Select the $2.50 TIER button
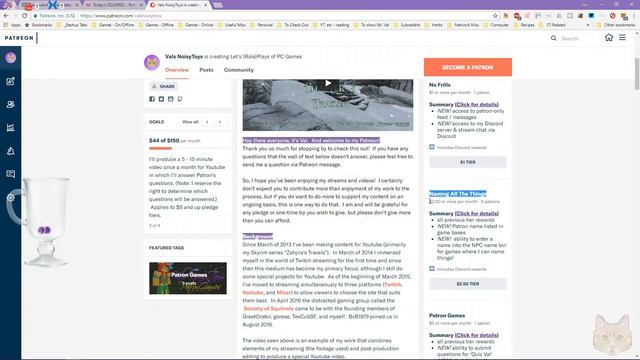This screenshot has width=640, height=360. click(x=468, y=284)
